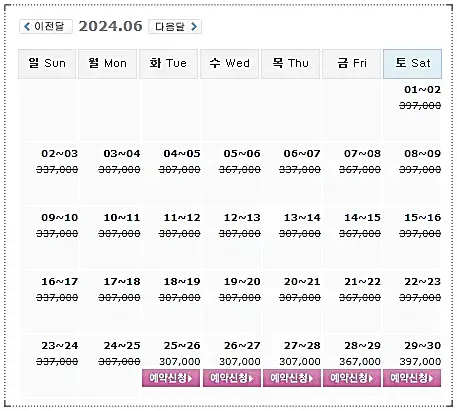Click the struck-out 337,000 price under 23~24
The height and width of the screenshot is (411, 457).
tap(57, 362)
